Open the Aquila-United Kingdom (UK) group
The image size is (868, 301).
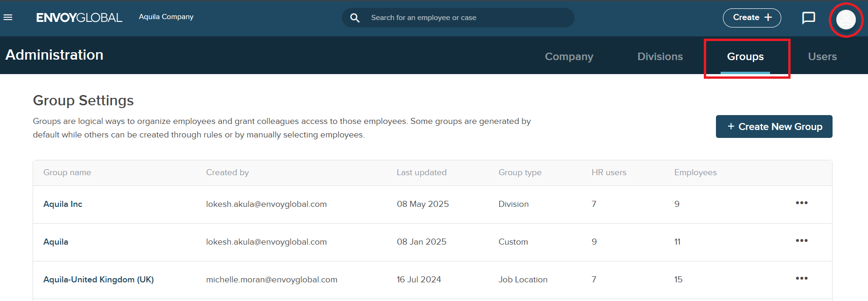[x=98, y=280]
